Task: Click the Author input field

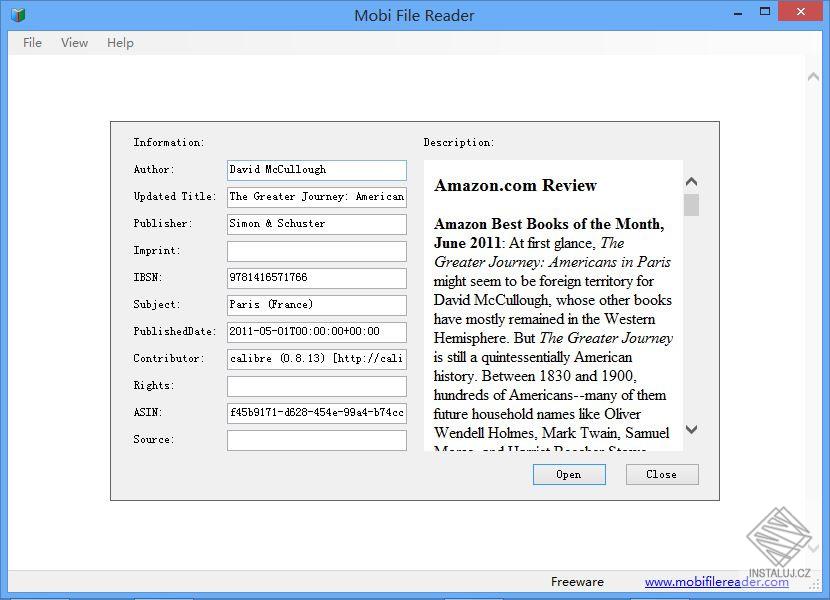Action: (x=317, y=170)
